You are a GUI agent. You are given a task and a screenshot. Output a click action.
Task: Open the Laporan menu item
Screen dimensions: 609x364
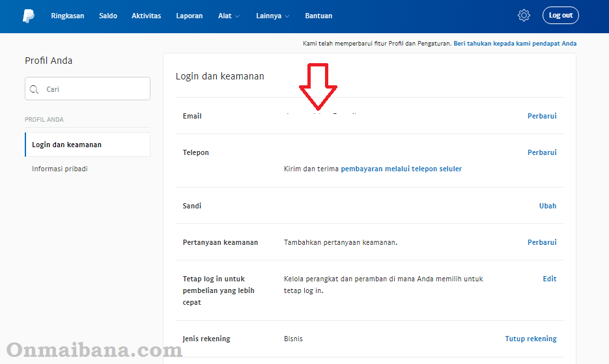pyautogui.click(x=189, y=16)
